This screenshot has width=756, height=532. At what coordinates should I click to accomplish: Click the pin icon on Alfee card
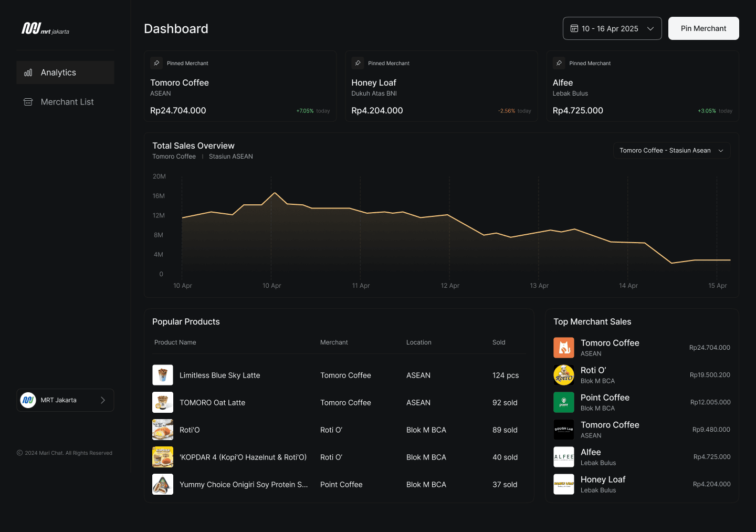click(559, 63)
